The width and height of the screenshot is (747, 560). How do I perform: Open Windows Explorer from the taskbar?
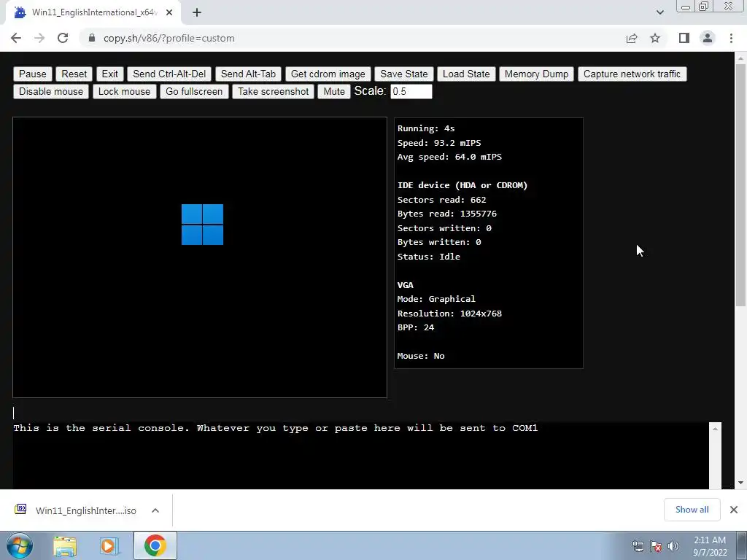65,545
